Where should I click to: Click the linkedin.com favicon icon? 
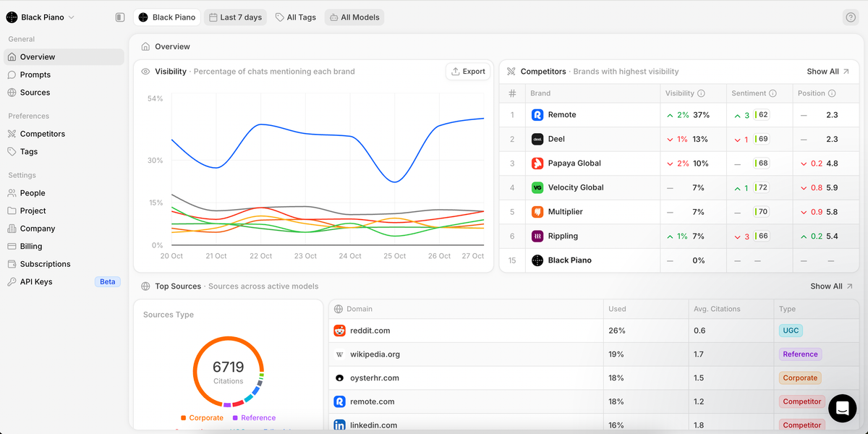[x=339, y=425]
